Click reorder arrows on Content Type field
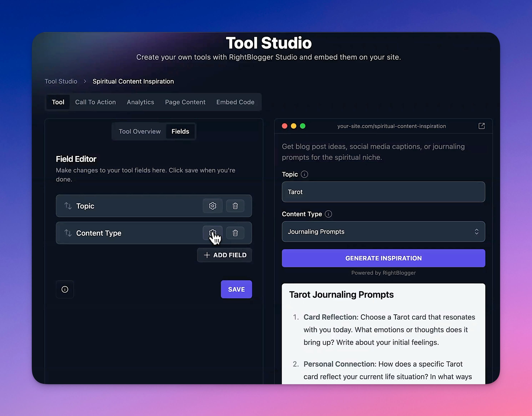The width and height of the screenshot is (532, 416). [x=68, y=233]
